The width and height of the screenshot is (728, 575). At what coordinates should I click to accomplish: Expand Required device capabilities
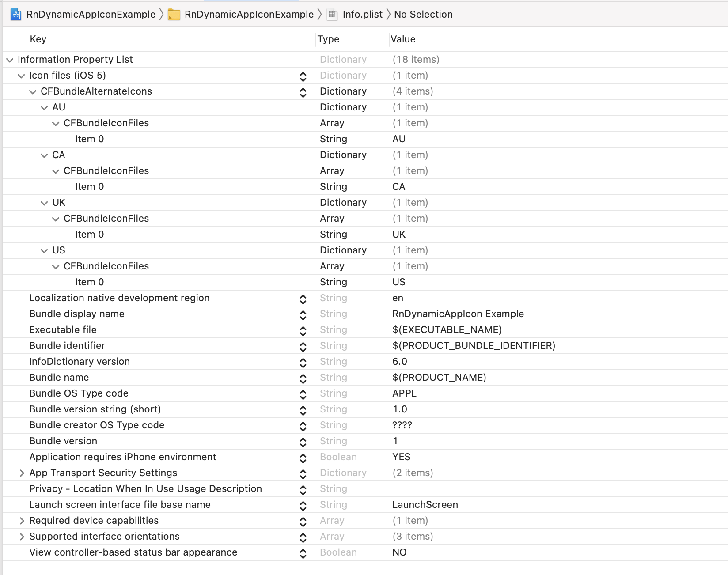(22, 521)
